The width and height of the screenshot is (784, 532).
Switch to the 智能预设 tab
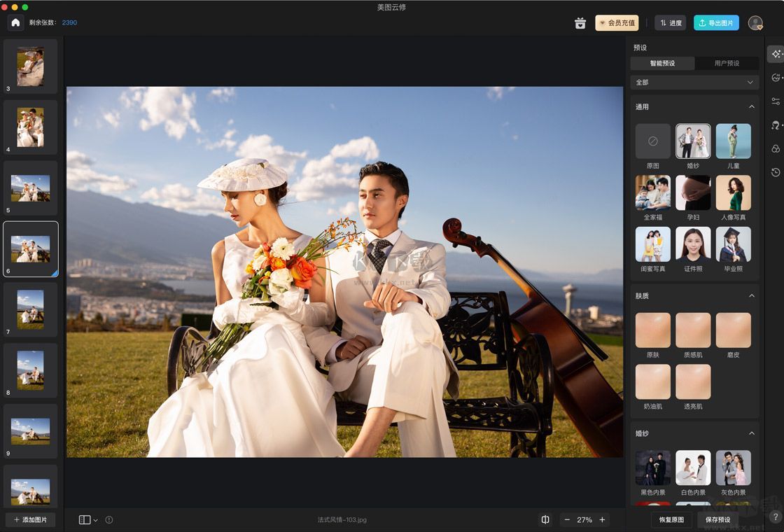662,63
